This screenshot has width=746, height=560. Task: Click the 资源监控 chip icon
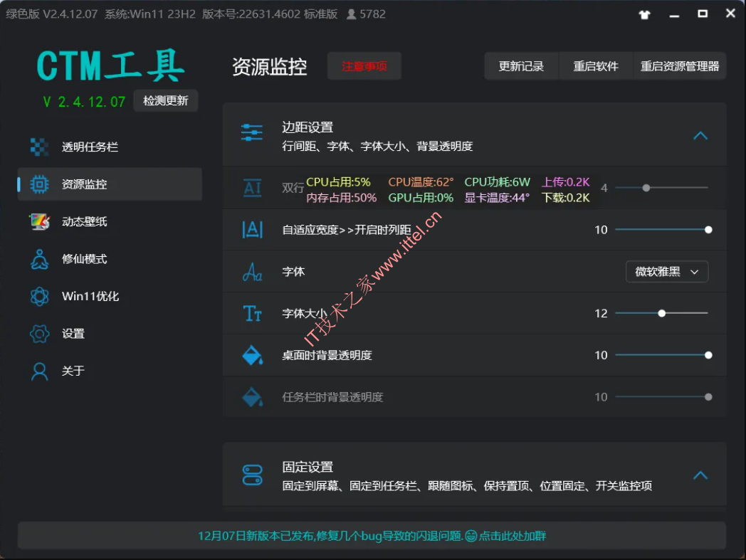39,184
